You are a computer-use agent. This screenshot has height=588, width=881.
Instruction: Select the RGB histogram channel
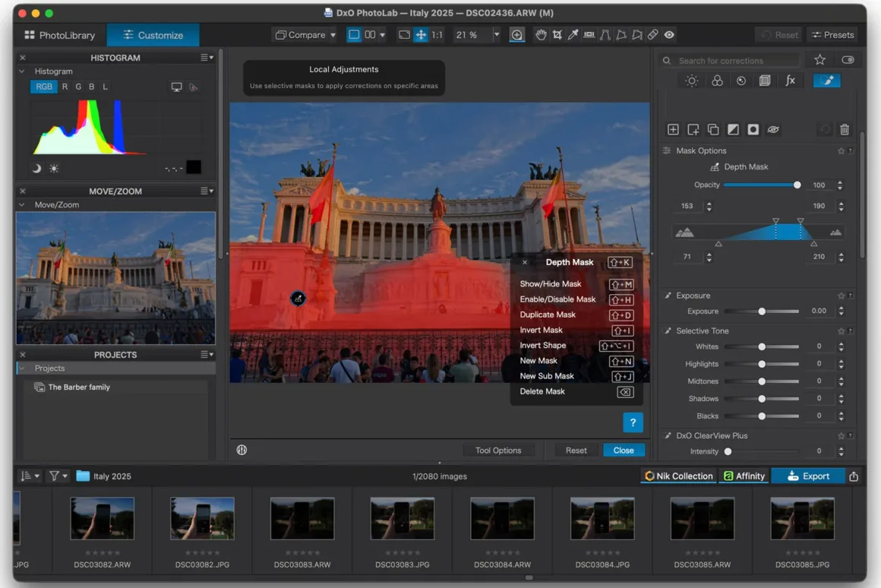click(44, 87)
